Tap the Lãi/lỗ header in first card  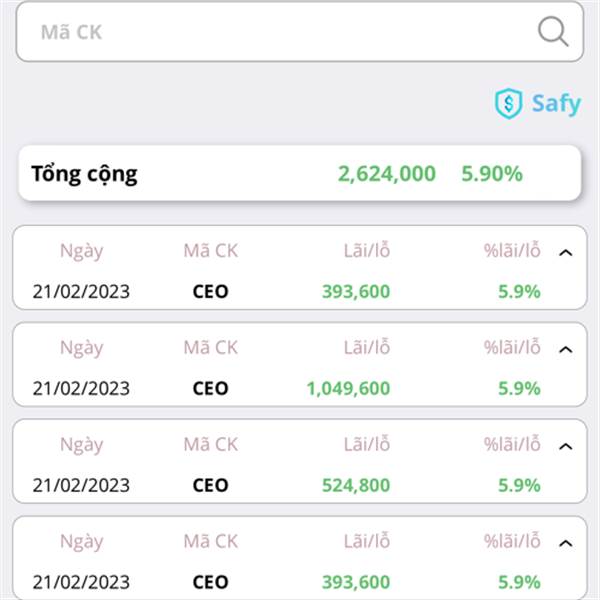pyautogui.click(x=367, y=251)
